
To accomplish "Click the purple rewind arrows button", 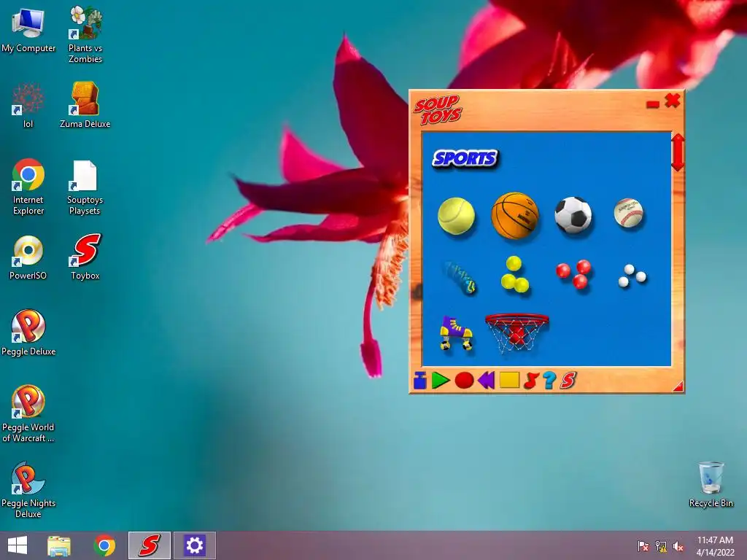I will (487, 381).
